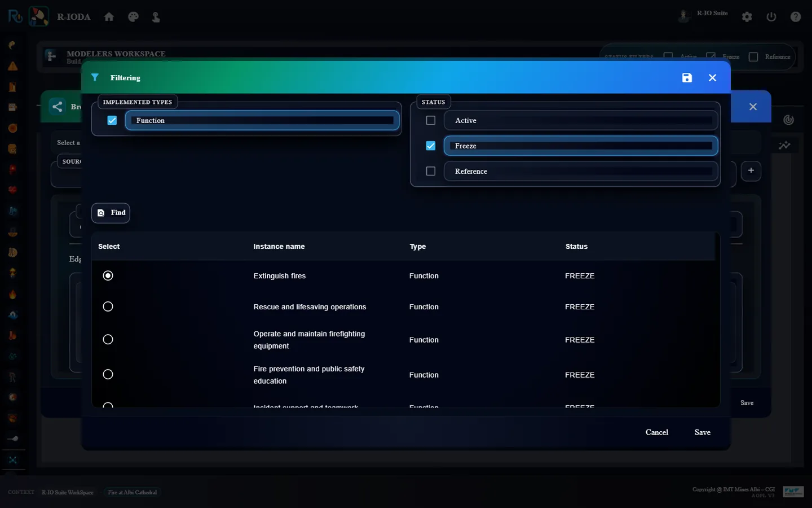
Task: Click the save disk icon in Filtering header
Action: [x=687, y=78]
